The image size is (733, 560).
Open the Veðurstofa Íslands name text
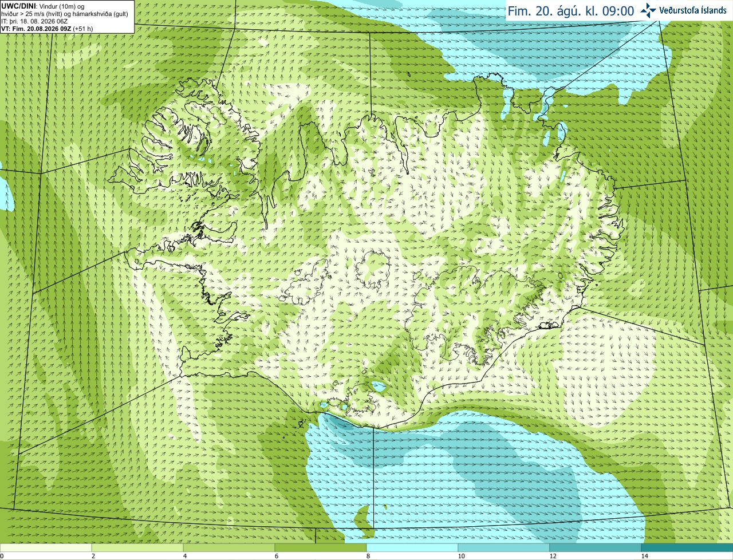coord(693,11)
